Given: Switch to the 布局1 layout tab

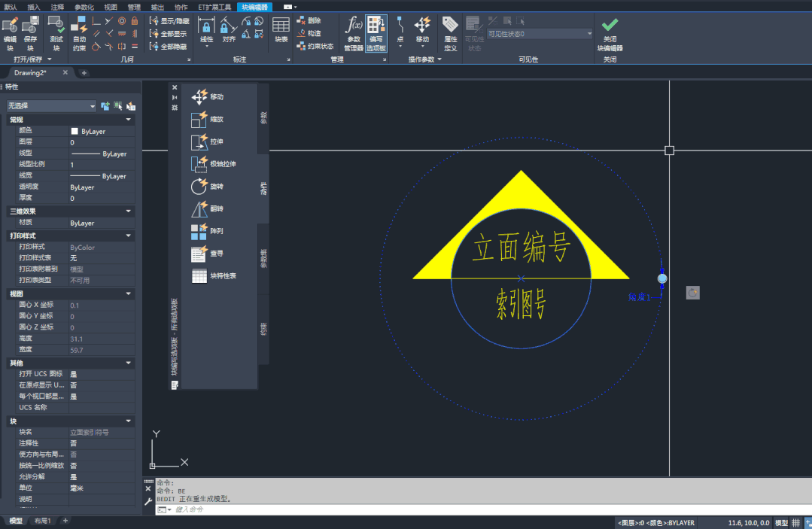Looking at the screenshot, I should pos(42,521).
